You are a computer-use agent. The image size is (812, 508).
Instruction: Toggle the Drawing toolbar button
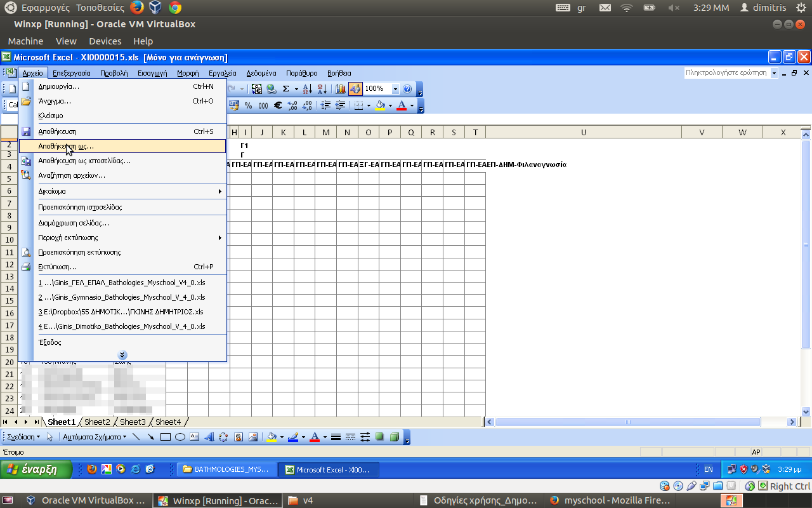pos(355,89)
